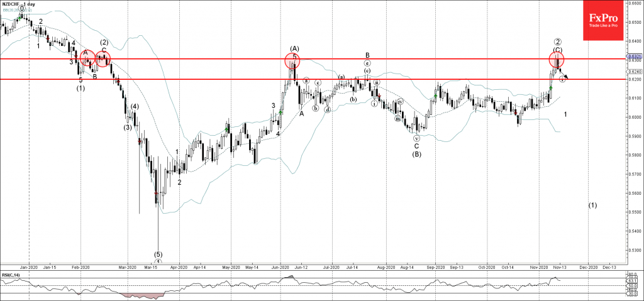The width and height of the screenshot is (644, 301).
Task: Click the Dec-2020 date on the time axis
Action: [x=588, y=266]
